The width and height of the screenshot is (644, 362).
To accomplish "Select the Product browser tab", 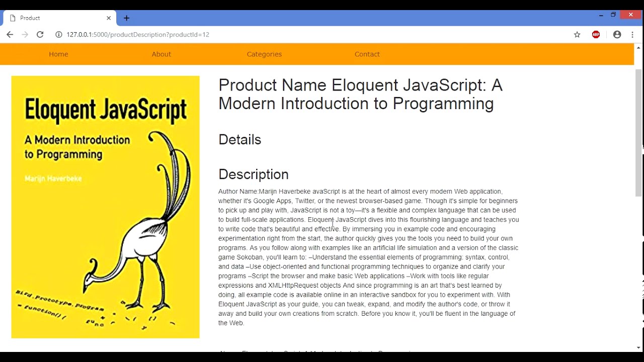I will pos(60,18).
